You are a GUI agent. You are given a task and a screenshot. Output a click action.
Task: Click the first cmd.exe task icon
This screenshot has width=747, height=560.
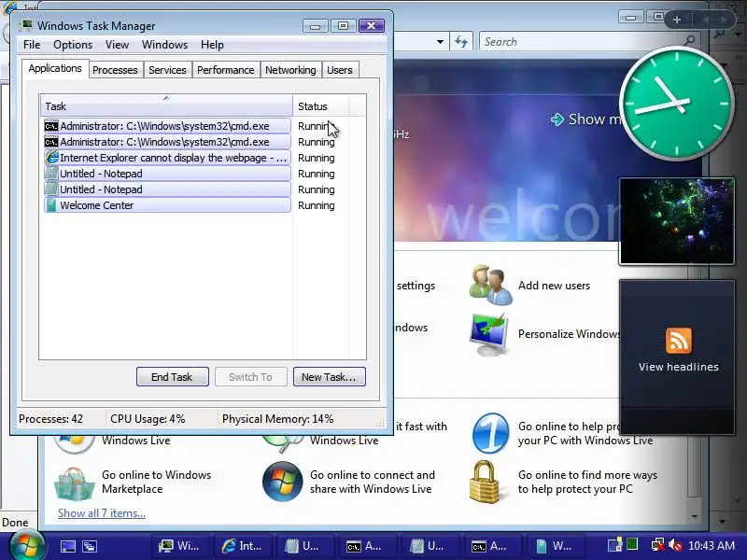51,126
